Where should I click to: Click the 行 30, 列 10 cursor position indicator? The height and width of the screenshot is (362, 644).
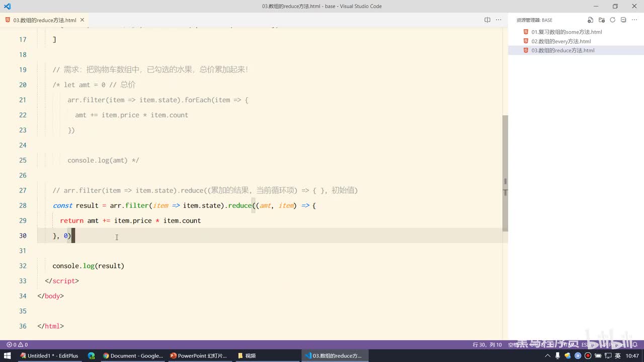tap(488, 345)
